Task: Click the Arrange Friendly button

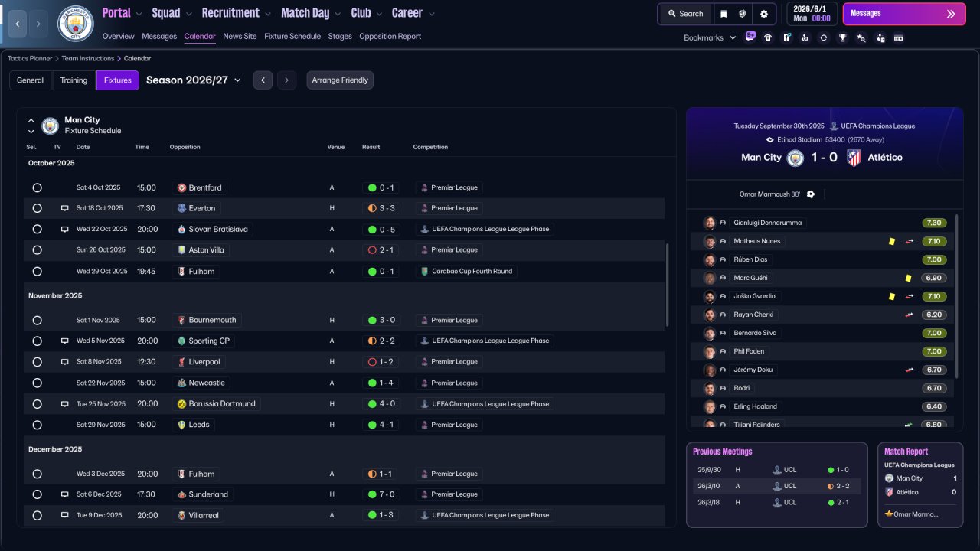Action: (340, 80)
